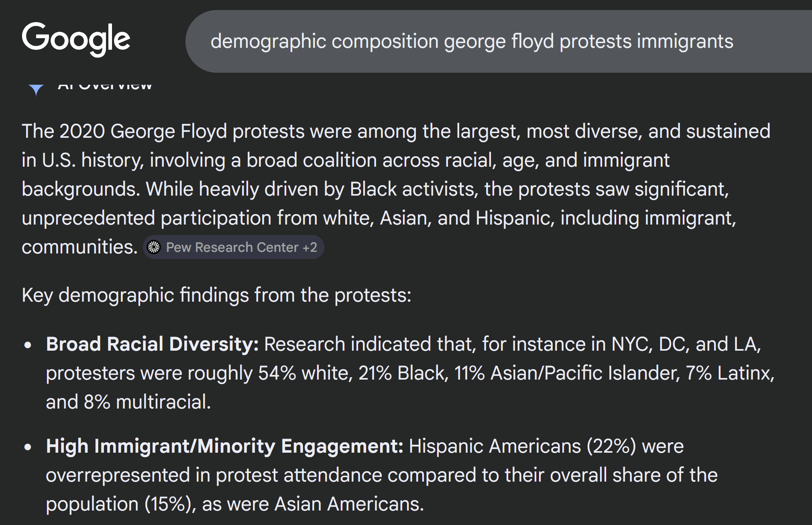The height and width of the screenshot is (525, 812).
Task: Click the "population (15%)" text
Action: click(118, 504)
